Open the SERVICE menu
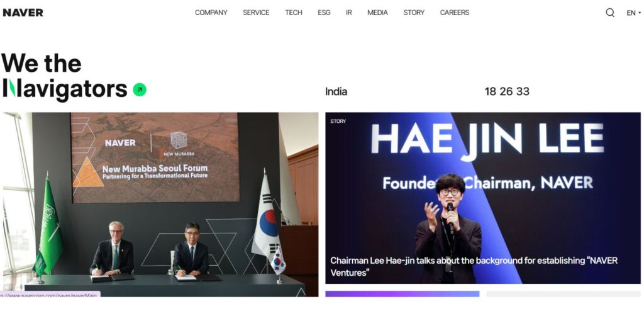 coord(256,13)
